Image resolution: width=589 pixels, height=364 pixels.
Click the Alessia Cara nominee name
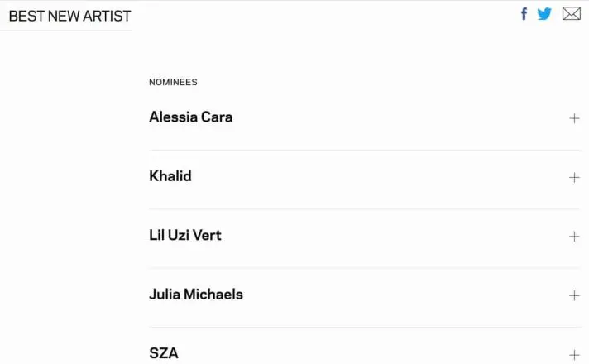tap(190, 117)
